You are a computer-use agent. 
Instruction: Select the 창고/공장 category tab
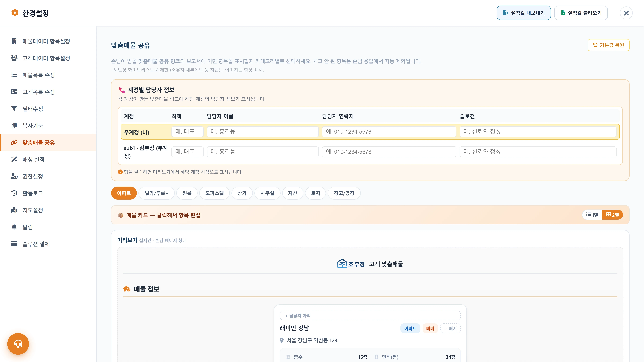point(344,193)
